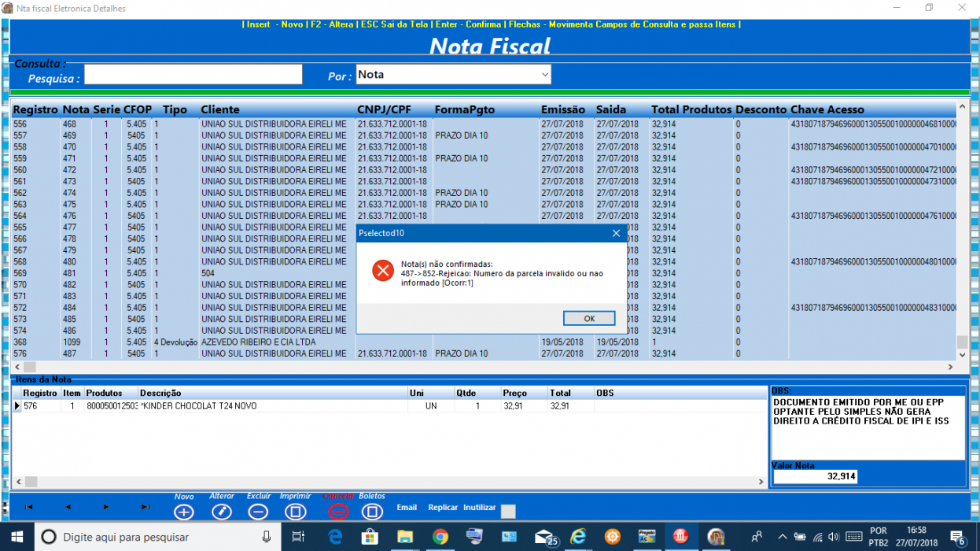Open Google Chrome from taskbar
The image size is (980, 551).
click(440, 536)
